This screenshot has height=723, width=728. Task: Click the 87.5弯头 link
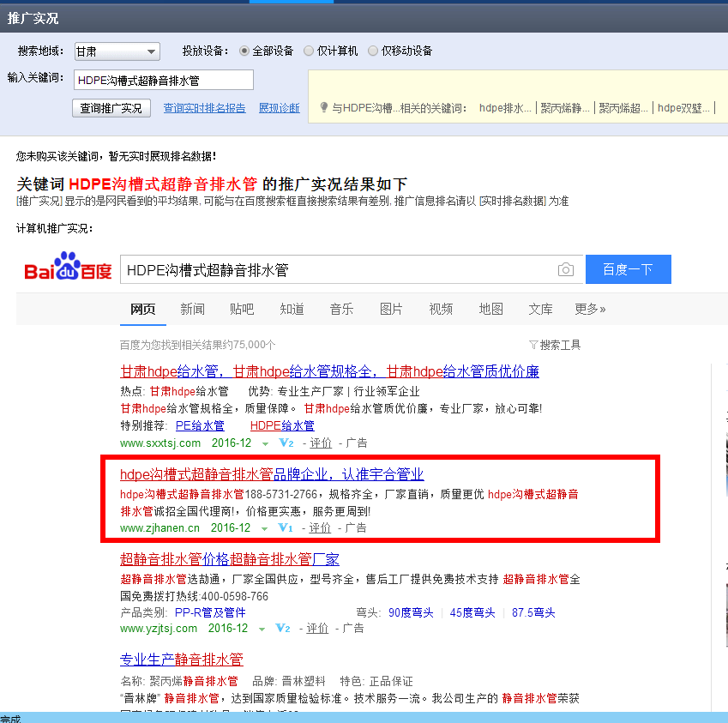coord(533,612)
